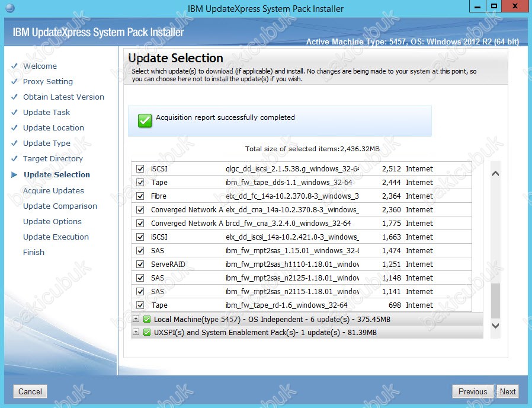The width and height of the screenshot is (532, 408).
Task: Toggle the brcd_fw_cna Converged Network checkbox
Action: tap(140, 223)
